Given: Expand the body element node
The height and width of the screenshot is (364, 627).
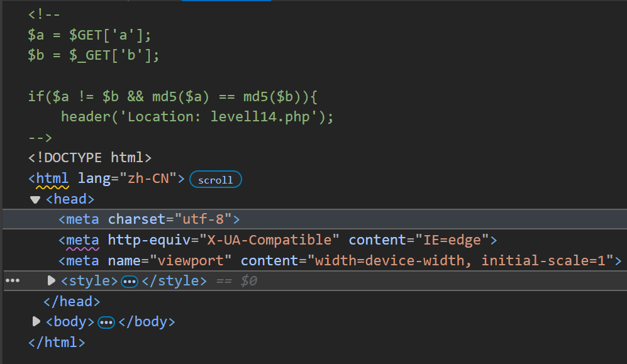Looking at the screenshot, I should pos(36,321).
